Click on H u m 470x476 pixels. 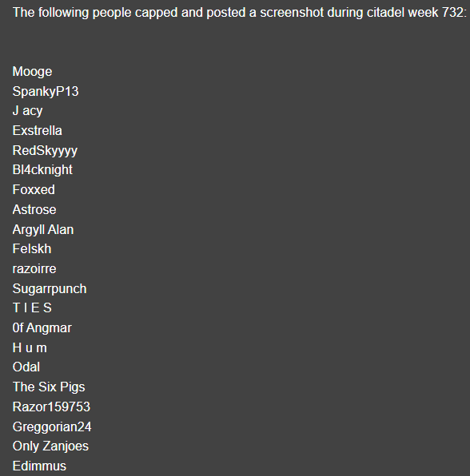pos(30,348)
